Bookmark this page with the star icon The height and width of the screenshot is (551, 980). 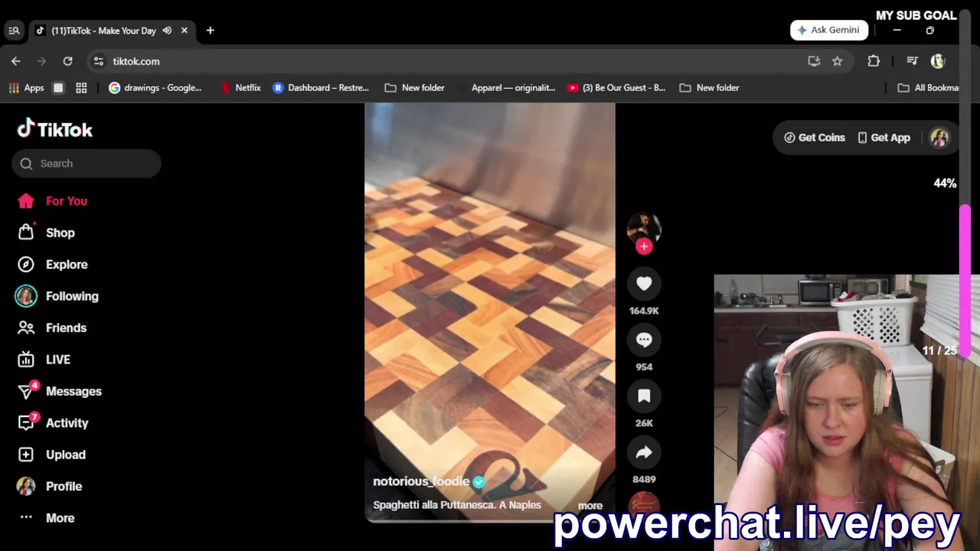point(838,61)
